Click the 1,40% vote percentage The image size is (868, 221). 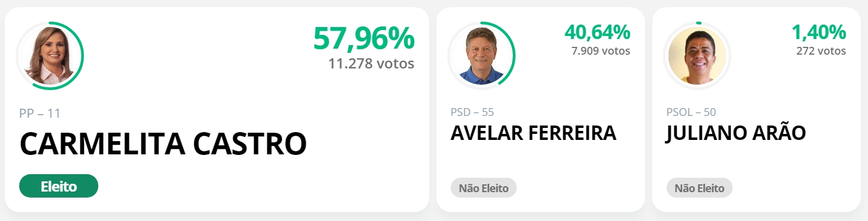819,32
